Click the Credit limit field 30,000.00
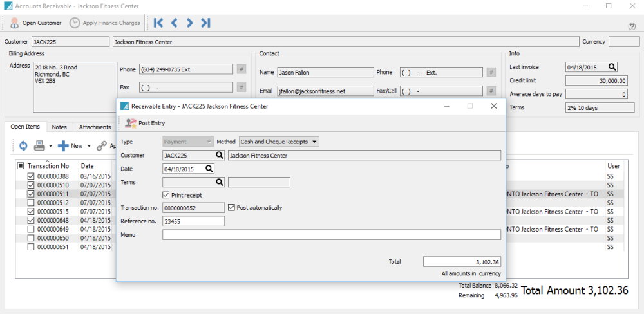This screenshot has width=644, height=314. [596, 81]
